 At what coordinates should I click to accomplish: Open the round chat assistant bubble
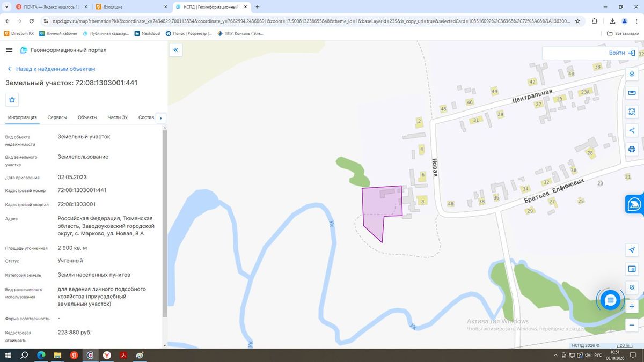tap(610, 300)
